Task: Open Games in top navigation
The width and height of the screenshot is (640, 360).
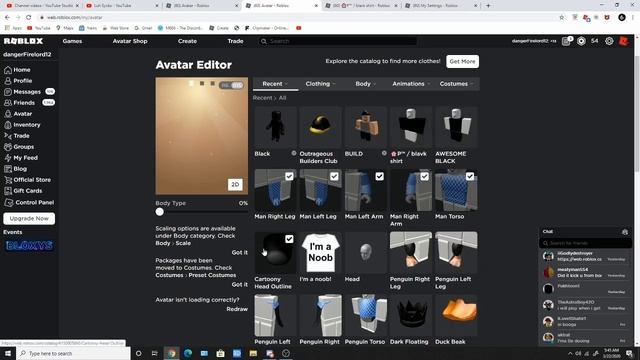Action: [x=72, y=41]
